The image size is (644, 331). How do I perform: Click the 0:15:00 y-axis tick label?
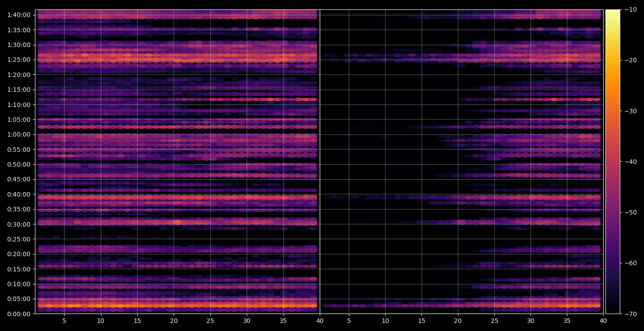pyautogui.click(x=18, y=269)
